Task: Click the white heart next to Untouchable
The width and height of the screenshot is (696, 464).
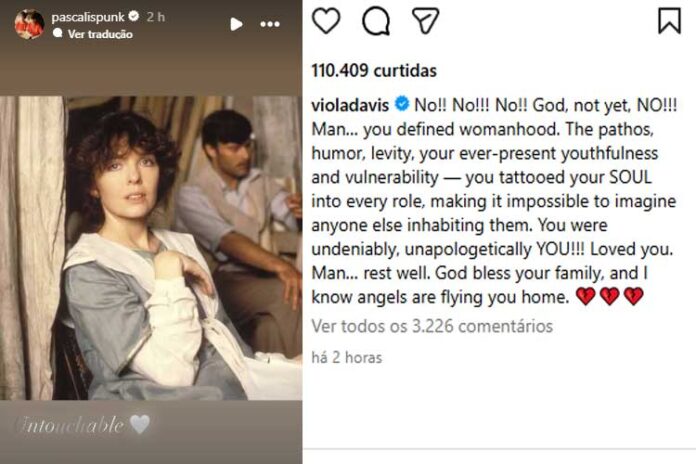Action: (140, 425)
